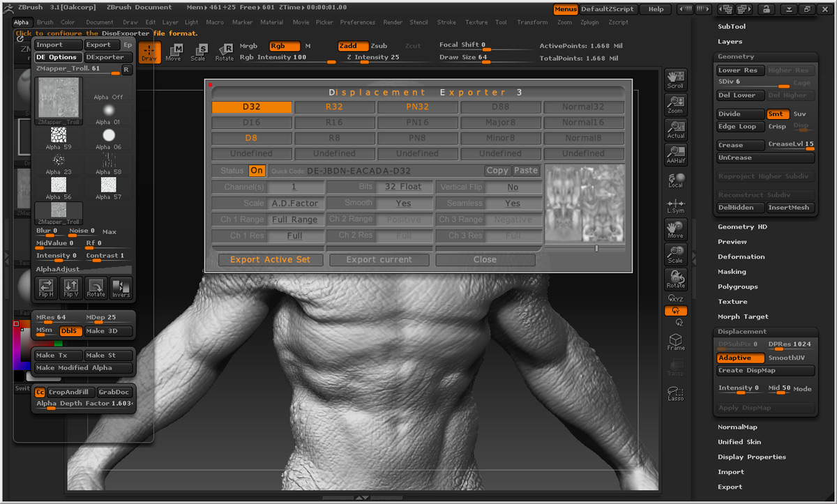
Task: Select the Rotate tool in top shelf
Action: pyautogui.click(x=225, y=52)
